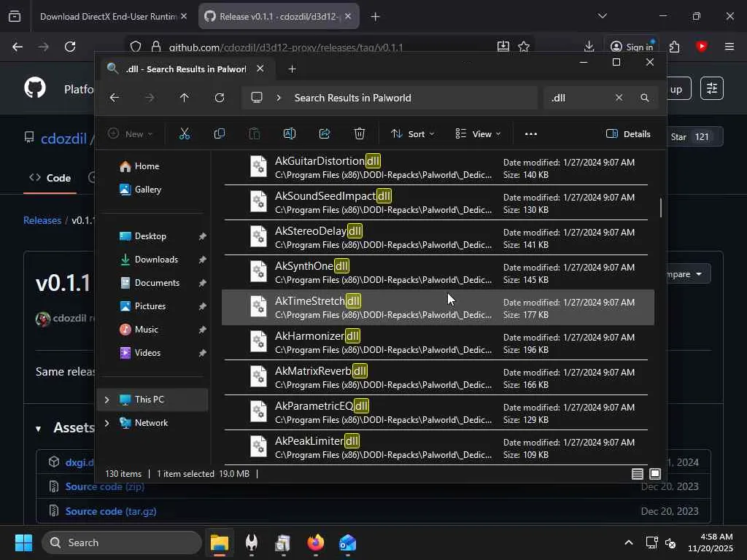Screen dimensions: 747x560
Task: Open browser Downloads panel
Action: click(589, 47)
